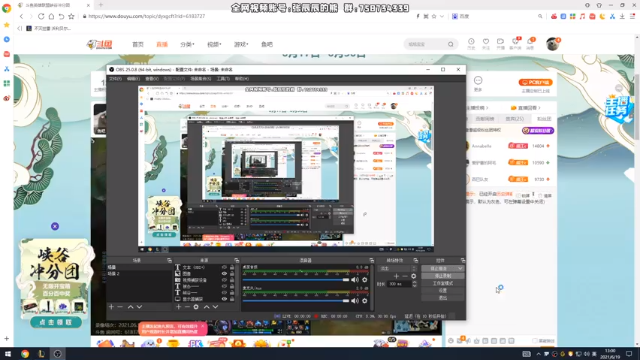Remove transition with minus icon in Scene Transitions
The width and height of the screenshot is (640, 360).
click(404, 276)
